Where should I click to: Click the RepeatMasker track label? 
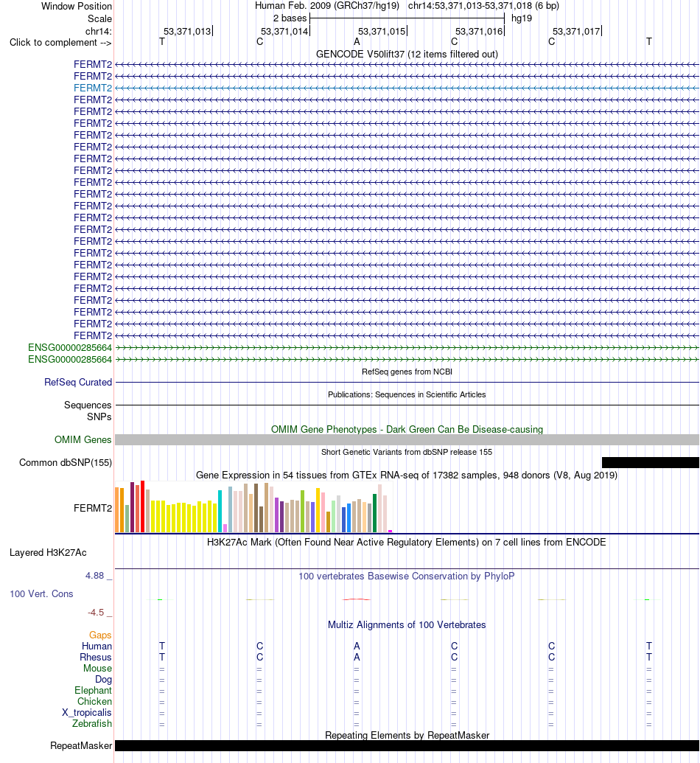coord(81,746)
